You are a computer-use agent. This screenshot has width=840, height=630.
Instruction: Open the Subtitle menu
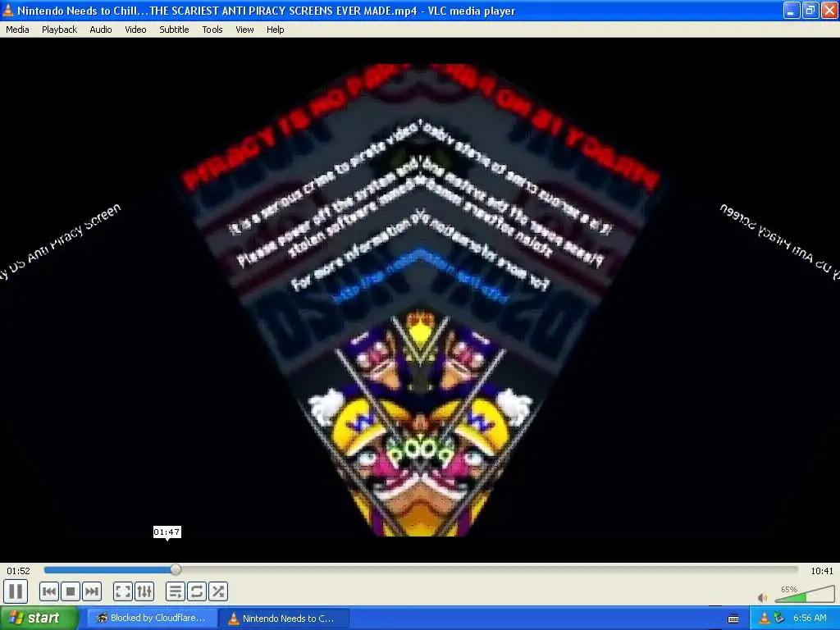[x=174, y=30]
